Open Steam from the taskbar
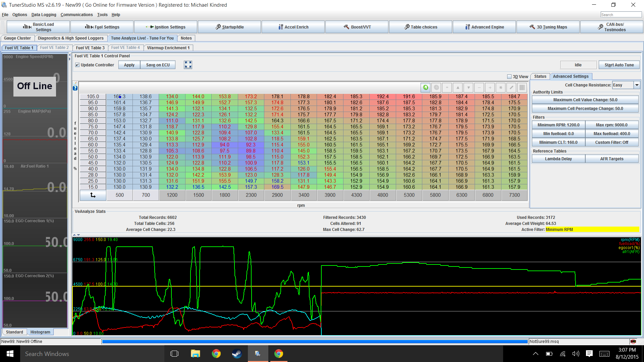Screen dimensions: 644x362 (x=237, y=354)
